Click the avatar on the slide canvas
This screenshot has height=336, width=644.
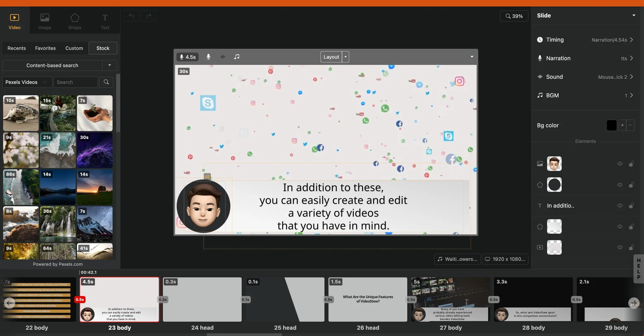point(203,206)
